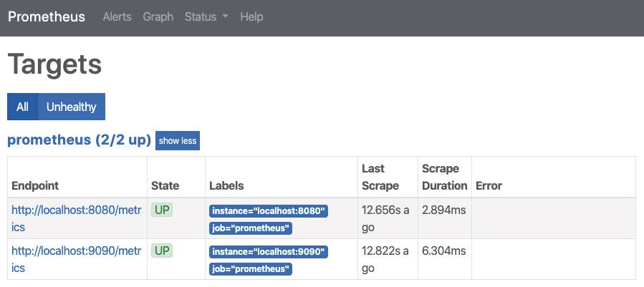644x287 pixels.
Task: Collapse targets with show less button
Action: tap(178, 141)
